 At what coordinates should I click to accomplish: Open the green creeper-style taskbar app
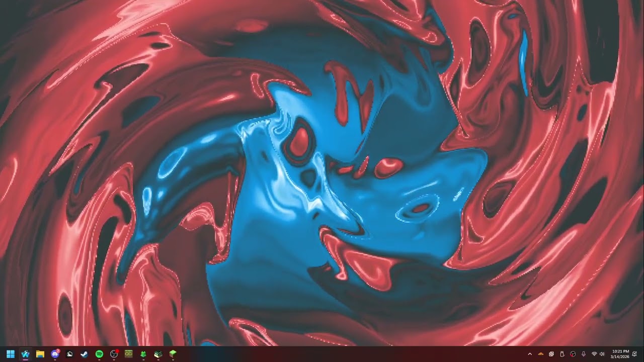click(143, 354)
